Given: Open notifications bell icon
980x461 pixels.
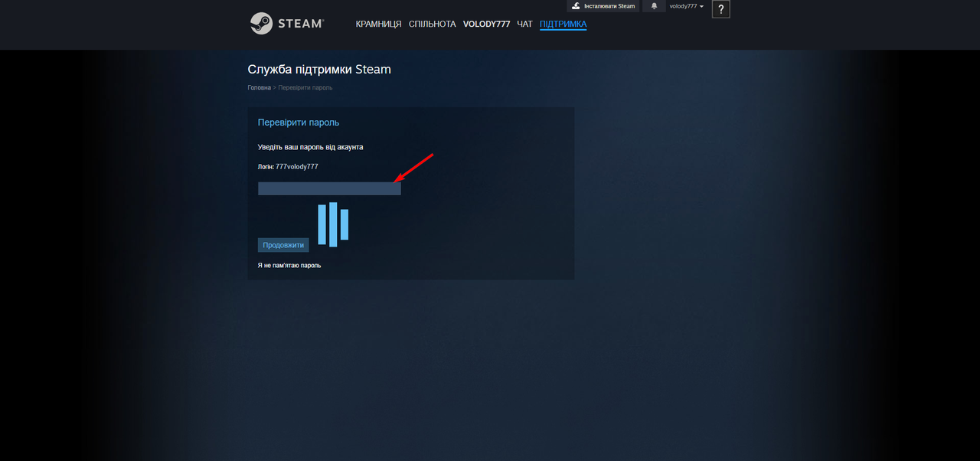Looking at the screenshot, I should click(654, 6).
